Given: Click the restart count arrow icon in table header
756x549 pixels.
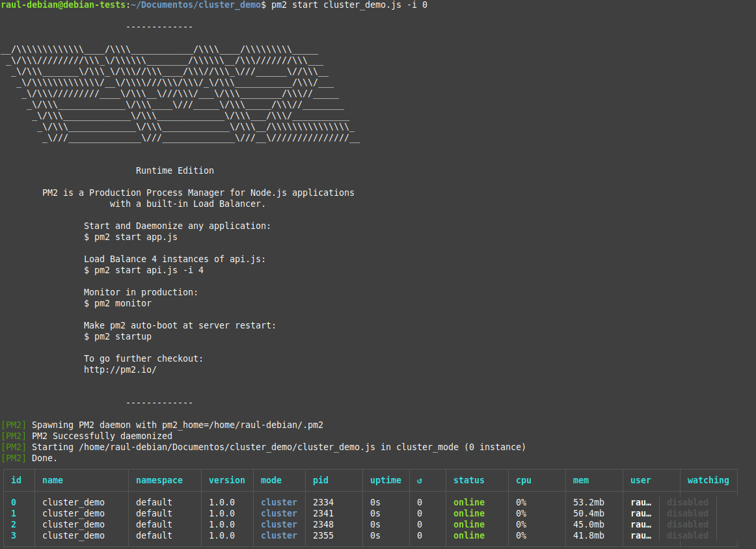Looking at the screenshot, I should (420, 481).
